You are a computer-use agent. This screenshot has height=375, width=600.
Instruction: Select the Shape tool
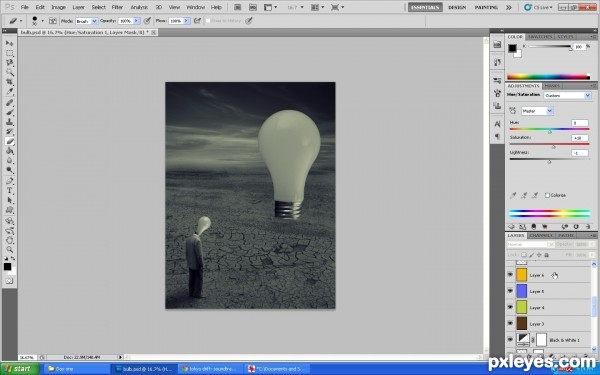click(10, 210)
